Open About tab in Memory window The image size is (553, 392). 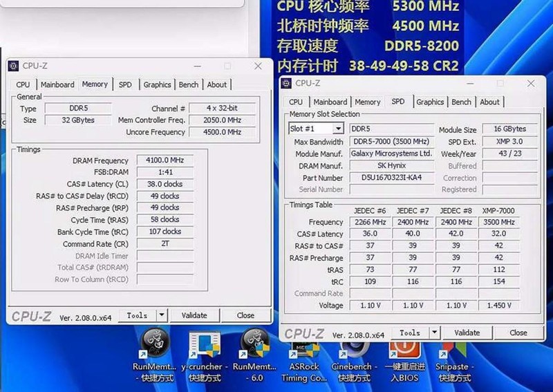(x=217, y=84)
